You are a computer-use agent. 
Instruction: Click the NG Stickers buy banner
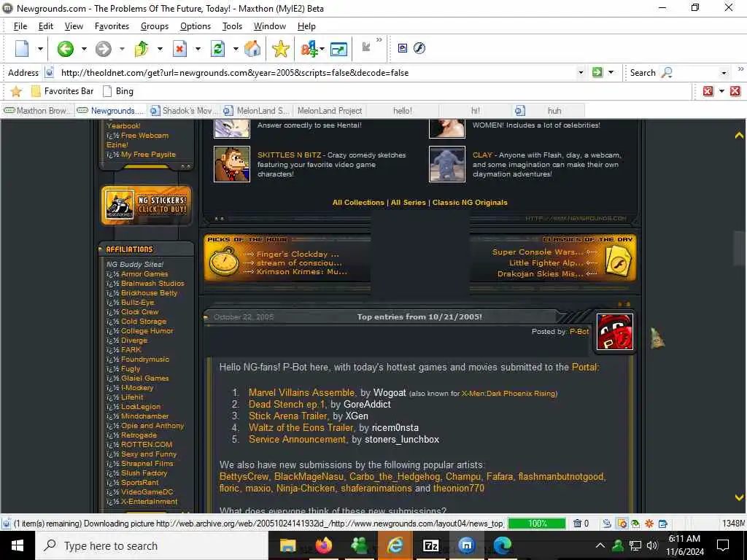click(x=146, y=205)
